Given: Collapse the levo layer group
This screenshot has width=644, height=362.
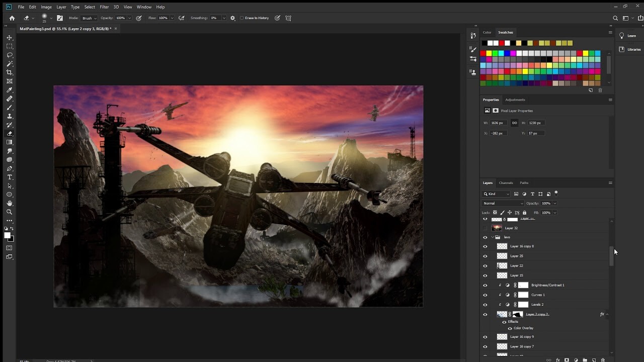Looking at the screenshot, I should pyautogui.click(x=493, y=237).
